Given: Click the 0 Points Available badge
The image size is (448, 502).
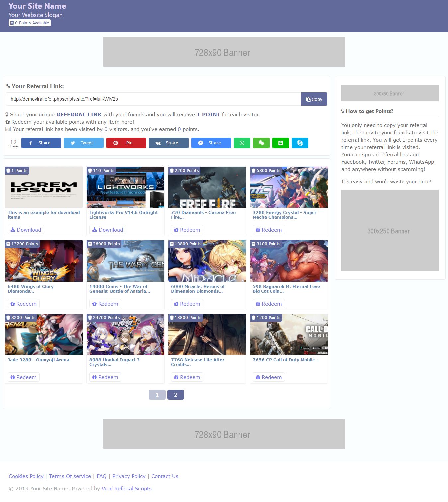Looking at the screenshot, I should tap(30, 23).
